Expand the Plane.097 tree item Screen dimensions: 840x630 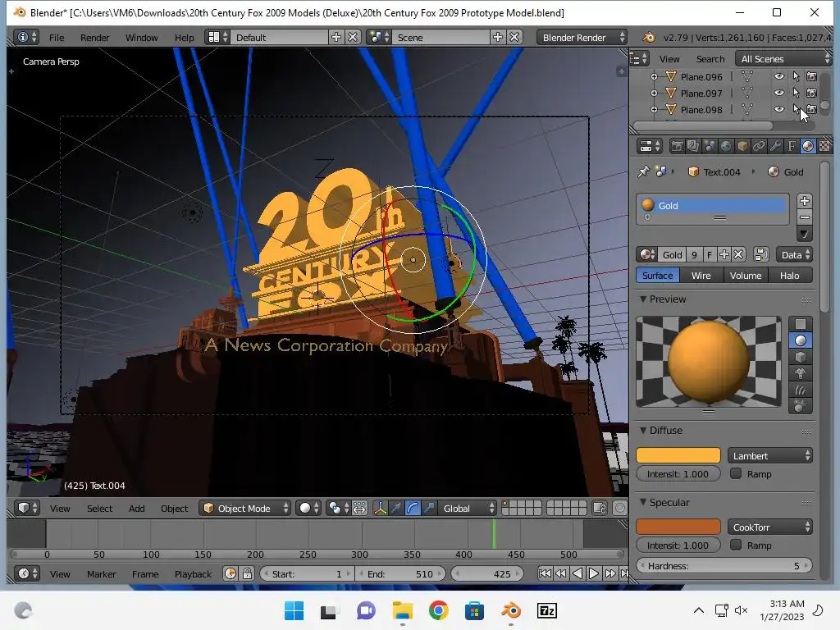654,94
